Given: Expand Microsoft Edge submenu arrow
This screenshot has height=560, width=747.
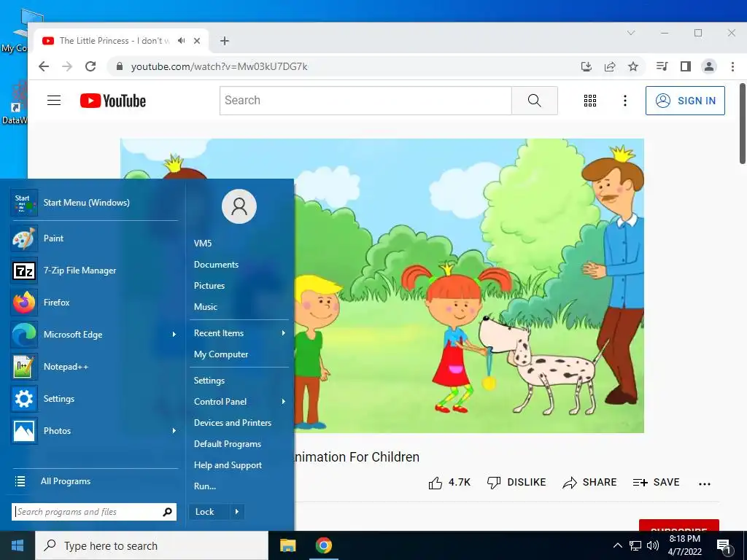Looking at the screenshot, I should point(174,334).
